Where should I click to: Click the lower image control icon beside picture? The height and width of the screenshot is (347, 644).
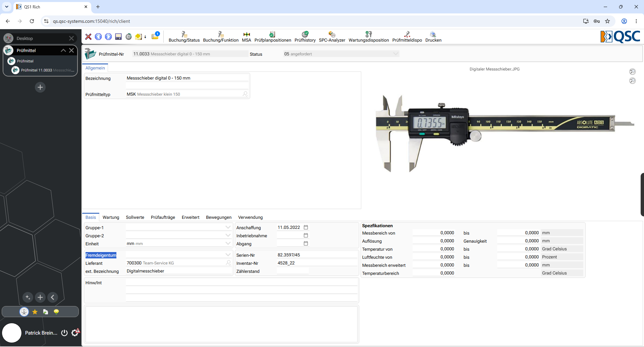click(632, 81)
